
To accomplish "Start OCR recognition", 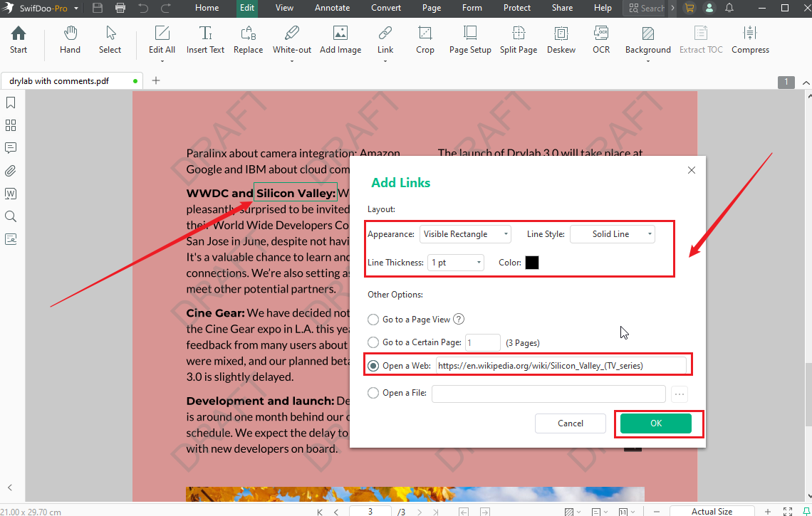I will pos(601,40).
